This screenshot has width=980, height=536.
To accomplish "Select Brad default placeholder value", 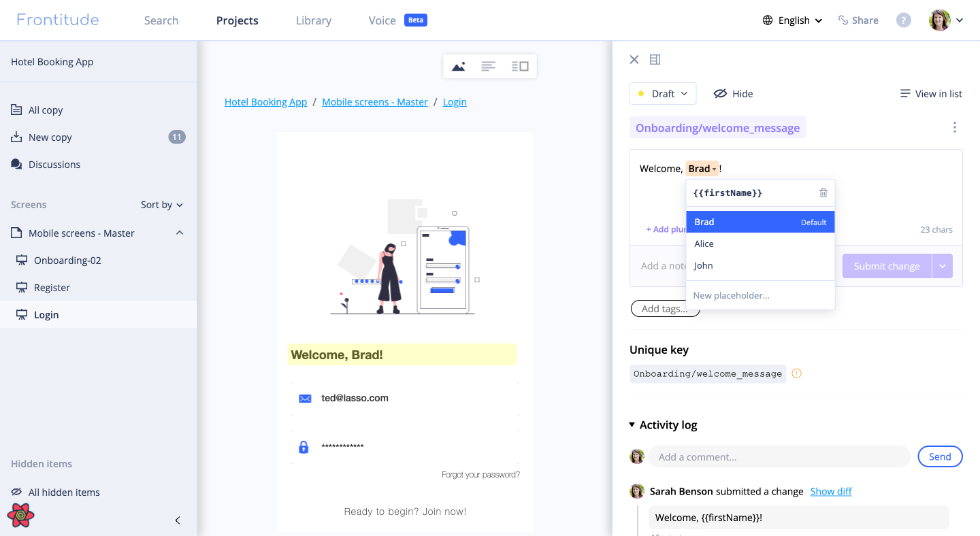I will coord(760,222).
